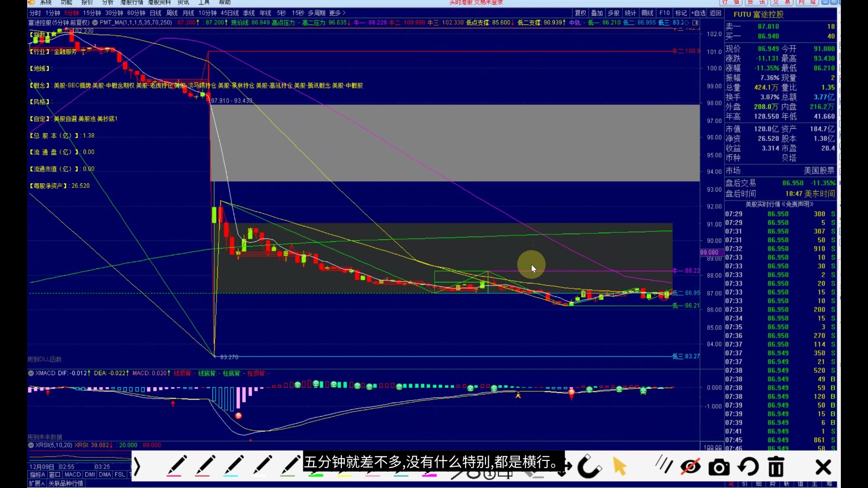Pick the orange cursor pointer tool
Screen dimensions: 868x488
pos(619,466)
